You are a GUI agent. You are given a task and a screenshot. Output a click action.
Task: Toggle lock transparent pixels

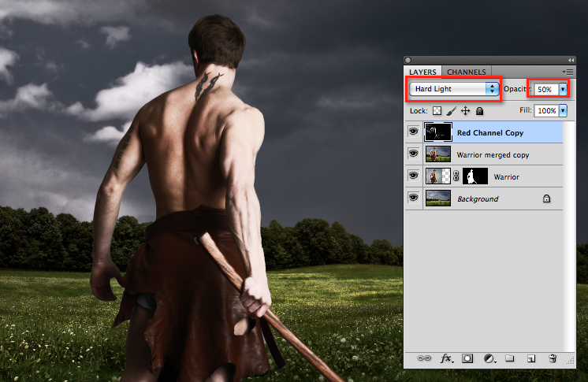pos(437,110)
